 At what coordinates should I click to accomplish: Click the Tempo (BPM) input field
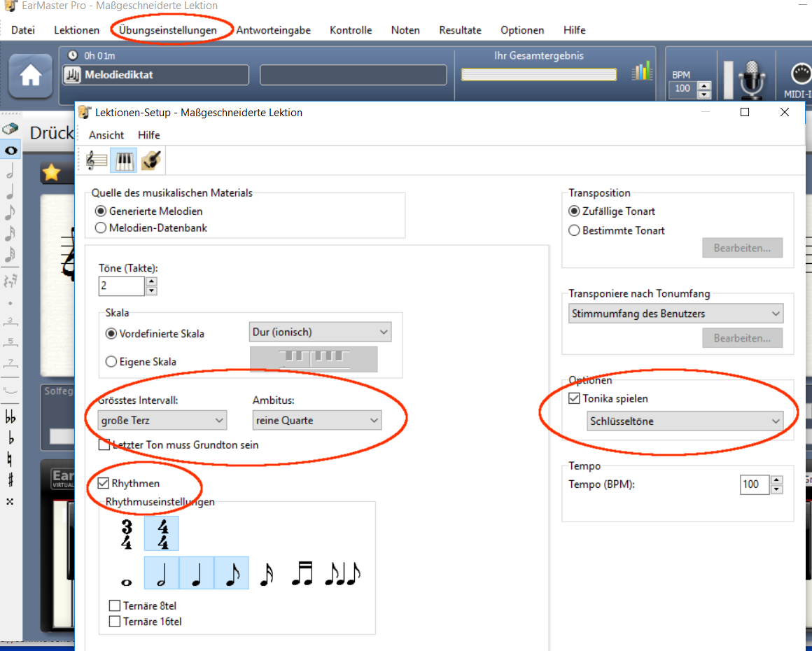(x=755, y=484)
